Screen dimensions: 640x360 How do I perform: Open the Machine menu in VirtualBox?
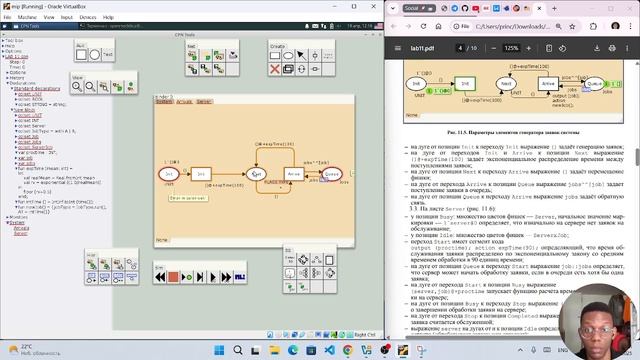point(27,17)
